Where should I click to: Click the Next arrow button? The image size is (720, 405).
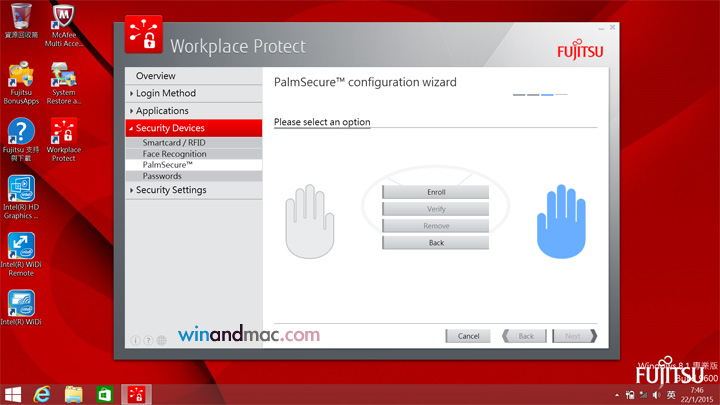575,336
